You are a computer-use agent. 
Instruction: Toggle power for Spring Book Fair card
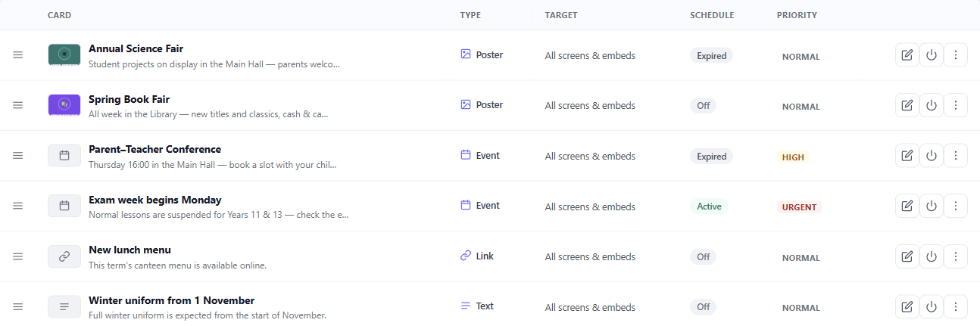(932, 105)
